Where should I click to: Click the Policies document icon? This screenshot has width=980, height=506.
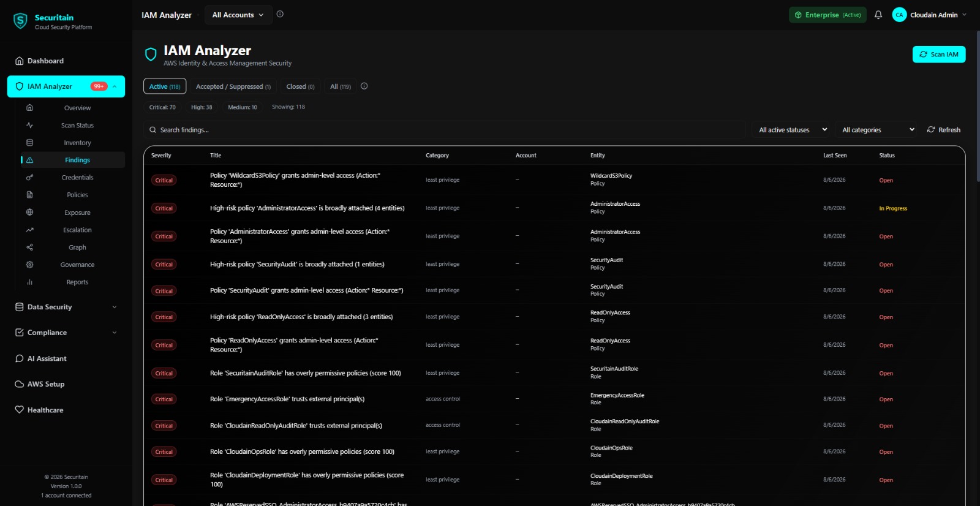click(x=29, y=195)
